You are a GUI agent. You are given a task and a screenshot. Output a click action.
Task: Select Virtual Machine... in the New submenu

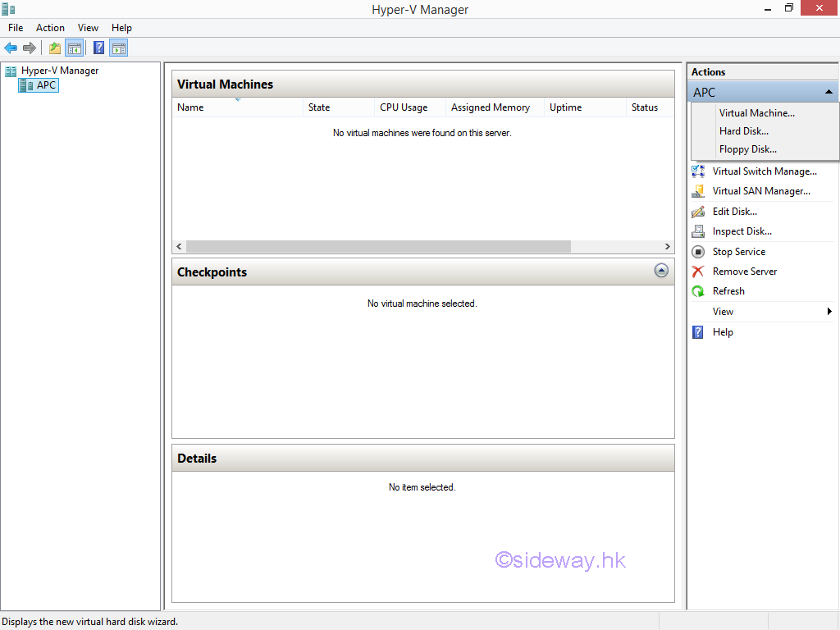756,113
